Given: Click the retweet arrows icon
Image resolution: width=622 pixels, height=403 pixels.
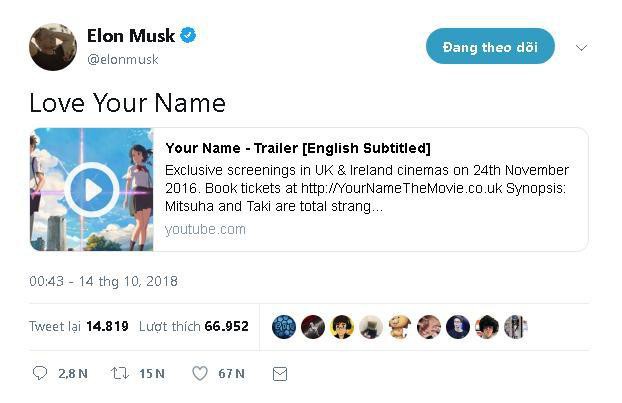Looking at the screenshot, I should click(119, 373).
